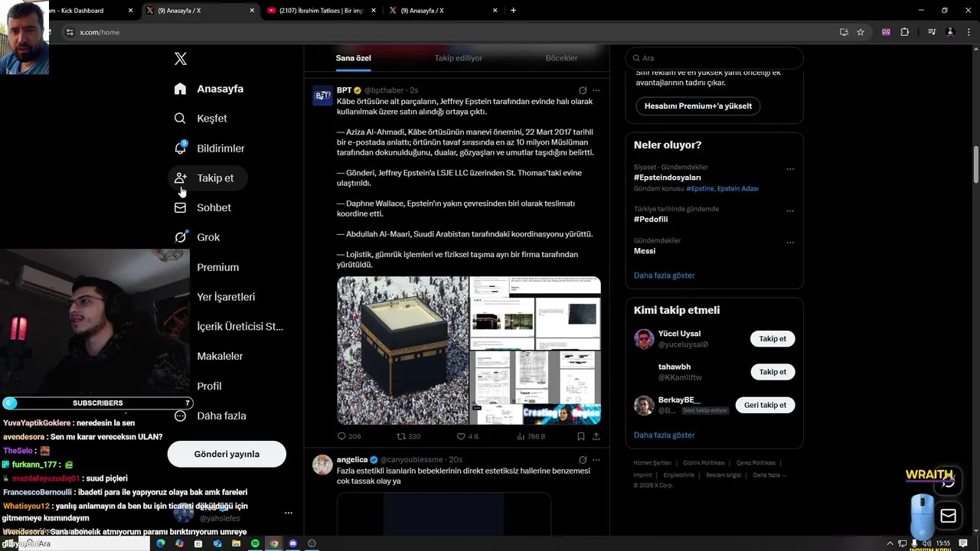The image size is (980, 551).
Task: Click the page vertical scrollbar thumb
Action: coord(975,164)
